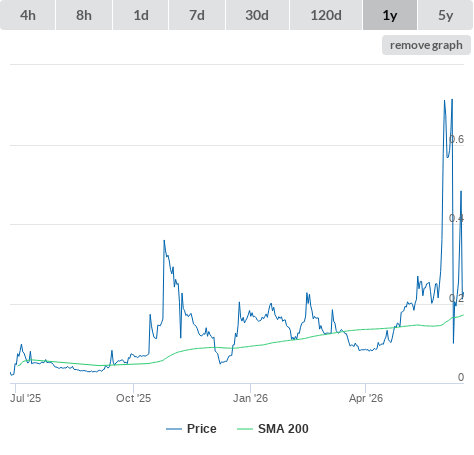
Task: Select the 120d range tab
Action: pos(326,15)
